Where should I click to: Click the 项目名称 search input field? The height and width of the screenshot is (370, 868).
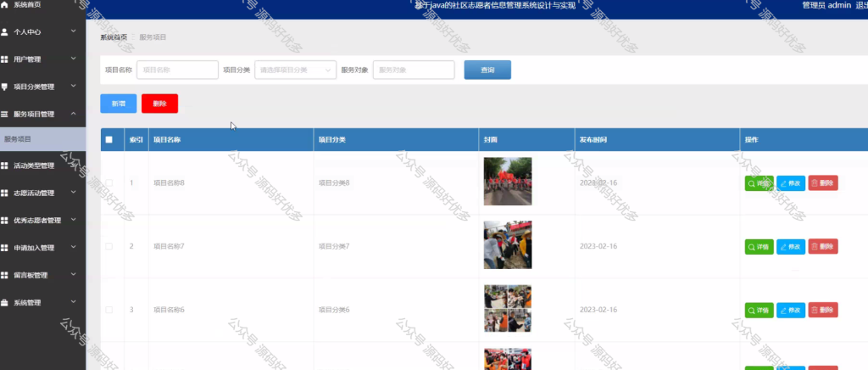click(178, 70)
